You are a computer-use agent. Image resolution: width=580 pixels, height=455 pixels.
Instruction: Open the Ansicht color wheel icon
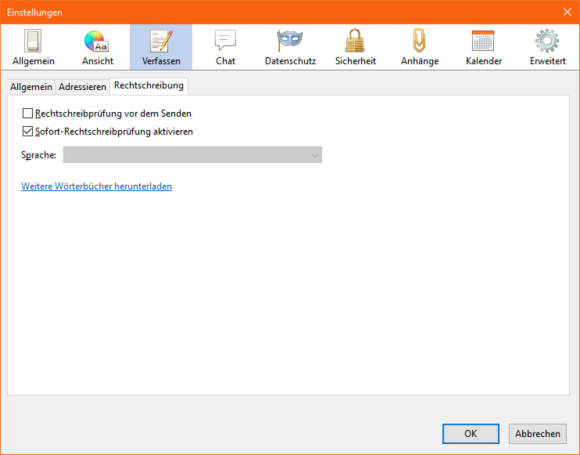coord(97,41)
